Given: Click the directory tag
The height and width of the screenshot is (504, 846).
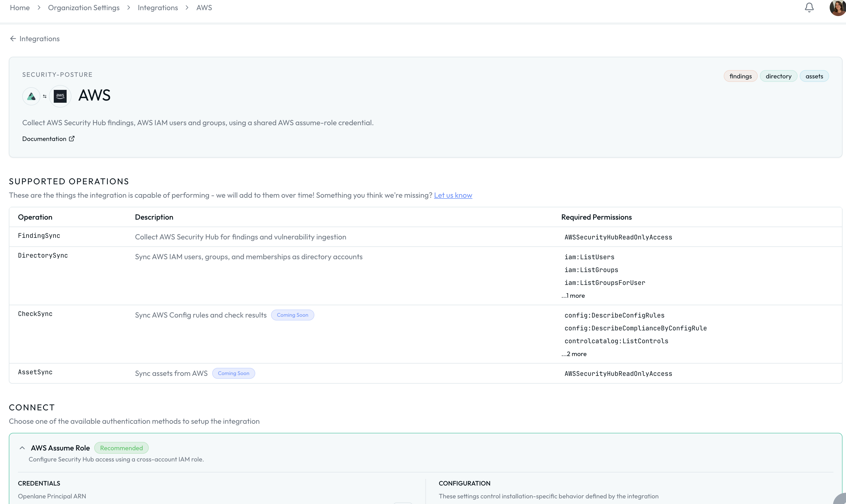Looking at the screenshot, I should [x=778, y=76].
